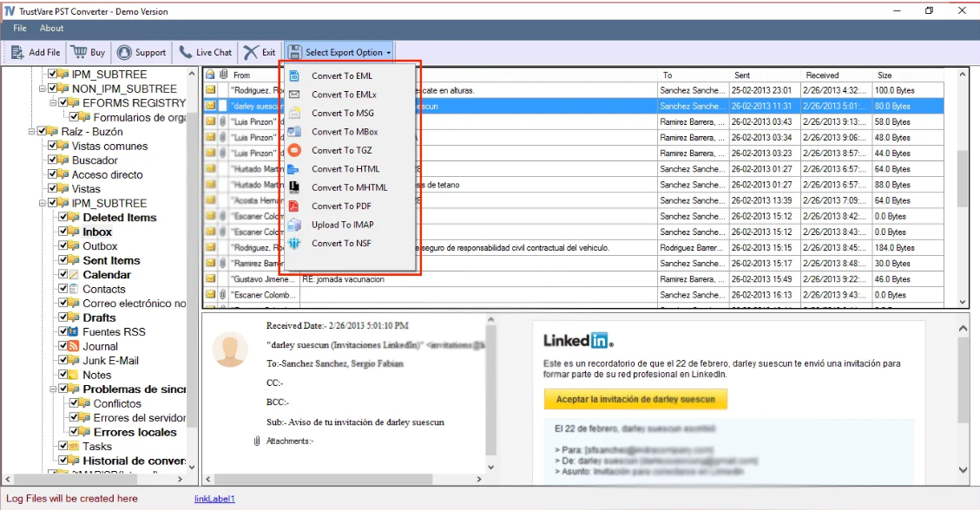Click the LinkedIn logo in email preview
This screenshot has width=980, height=510.
[578, 341]
